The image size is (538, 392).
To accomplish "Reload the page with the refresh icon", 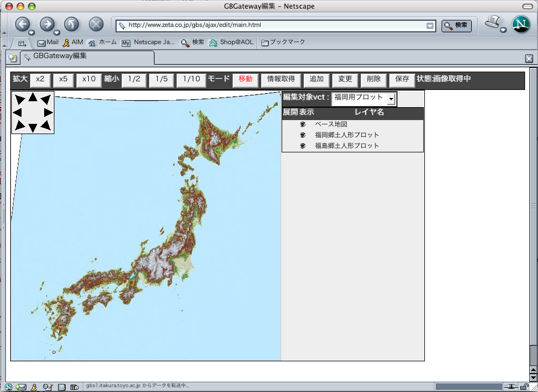I will coord(72,24).
